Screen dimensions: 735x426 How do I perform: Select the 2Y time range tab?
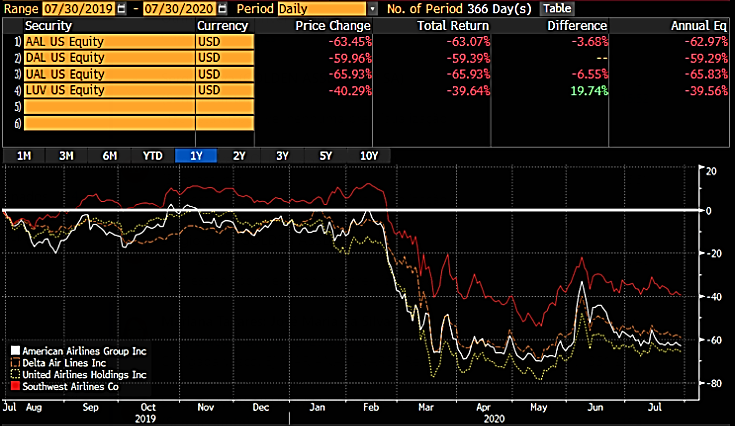239,156
